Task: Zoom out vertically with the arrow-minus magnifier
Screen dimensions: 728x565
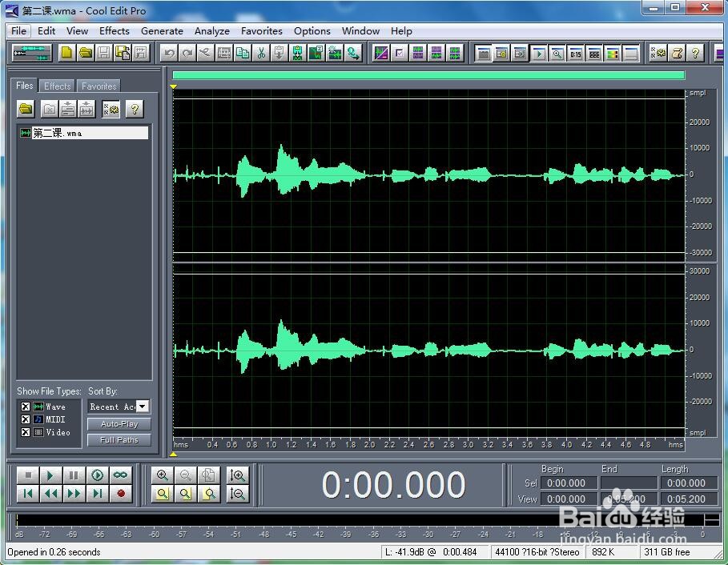Action: click(237, 494)
